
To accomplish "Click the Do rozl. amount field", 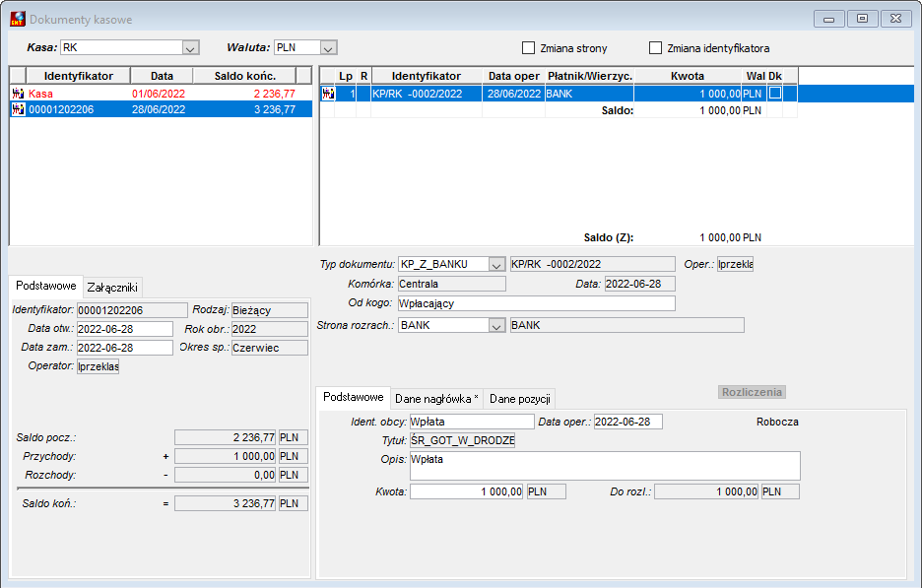I will (x=707, y=491).
